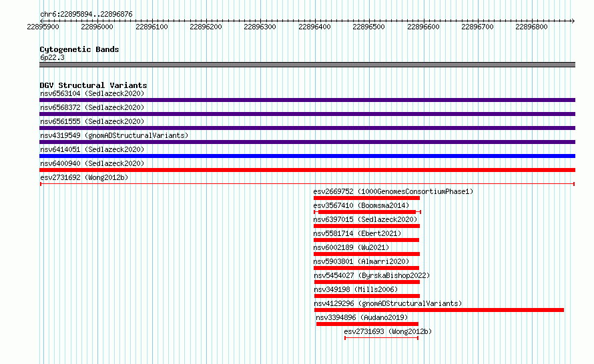Click the grey 6p22.3 cytogenetic band bar
Image resolution: width=594 pixels, height=364 pixels.
(x=307, y=65)
